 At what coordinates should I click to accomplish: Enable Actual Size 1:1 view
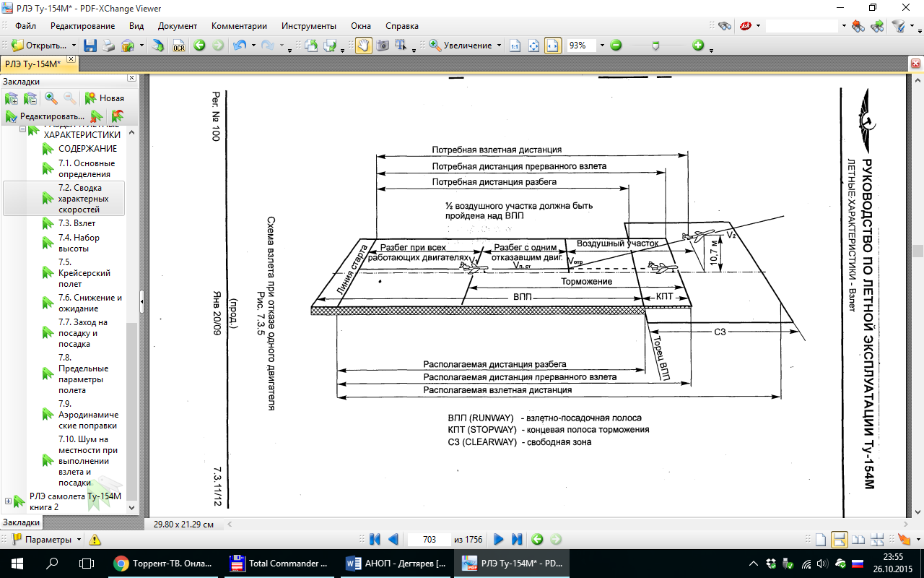point(515,46)
